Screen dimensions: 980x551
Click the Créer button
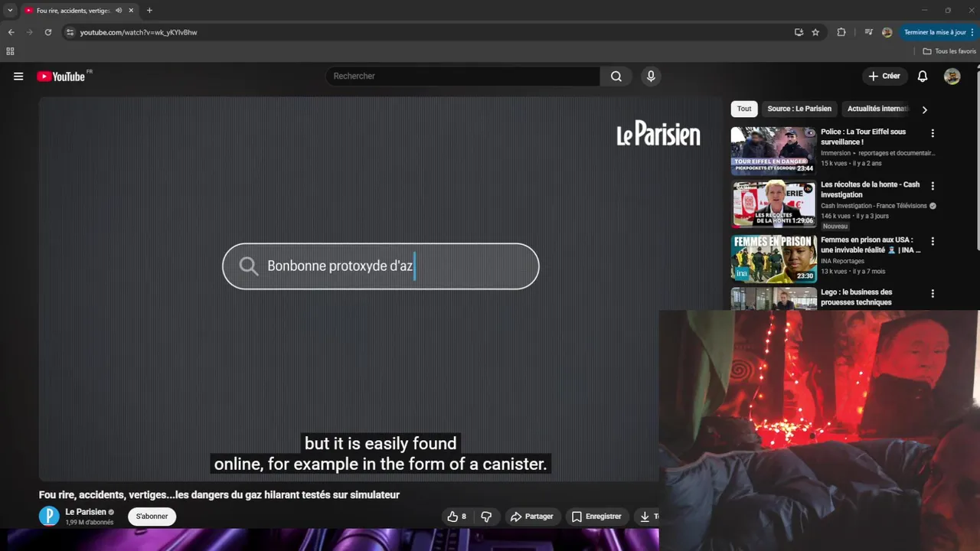884,77
